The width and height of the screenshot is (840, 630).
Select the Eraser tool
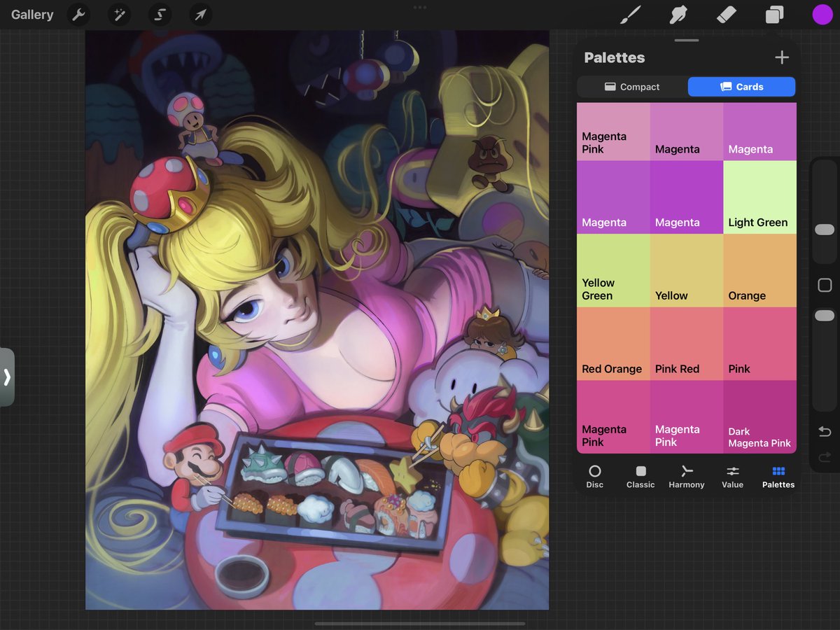(727, 15)
